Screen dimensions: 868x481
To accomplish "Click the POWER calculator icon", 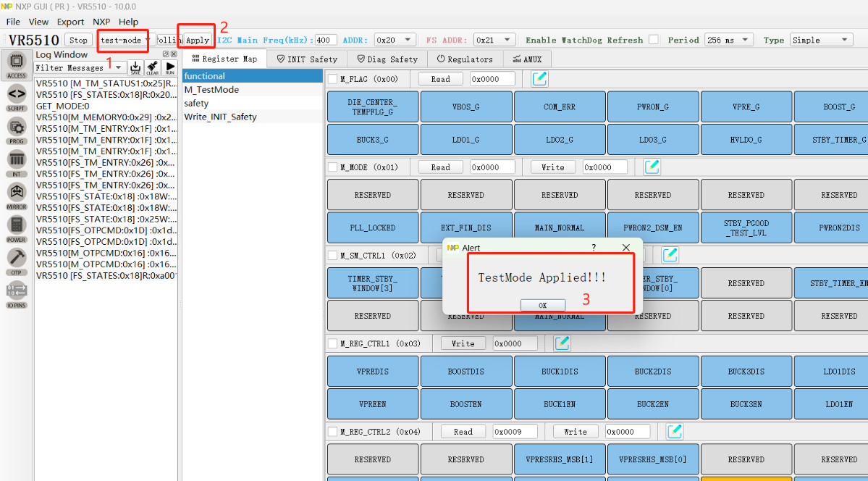I will coord(17,228).
